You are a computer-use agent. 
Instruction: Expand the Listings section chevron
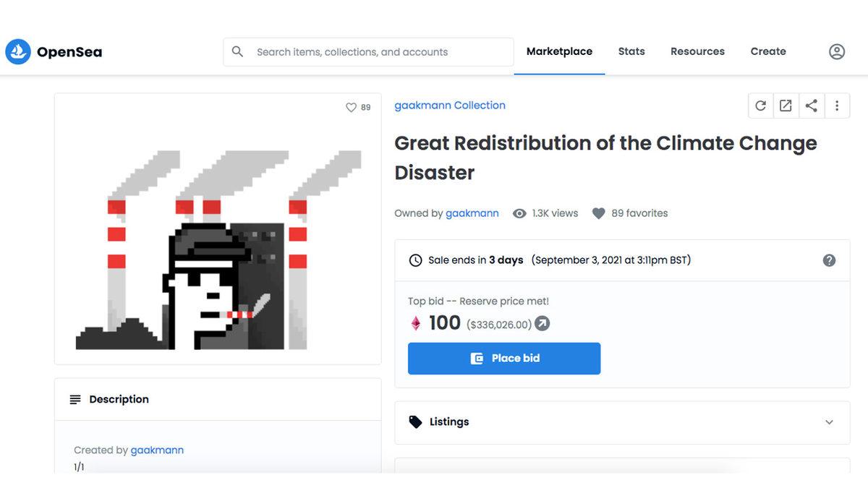click(x=829, y=422)
